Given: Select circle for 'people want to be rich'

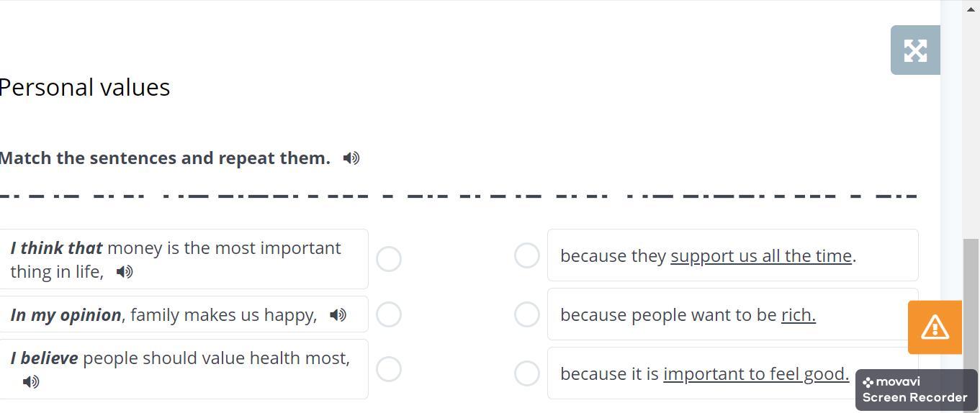Looking at the screenshot, I should [x=527, y=314].
